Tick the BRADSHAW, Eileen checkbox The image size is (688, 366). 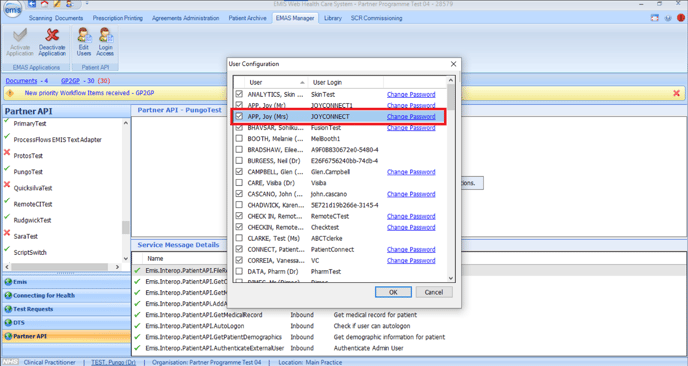(x=239, y=149)
